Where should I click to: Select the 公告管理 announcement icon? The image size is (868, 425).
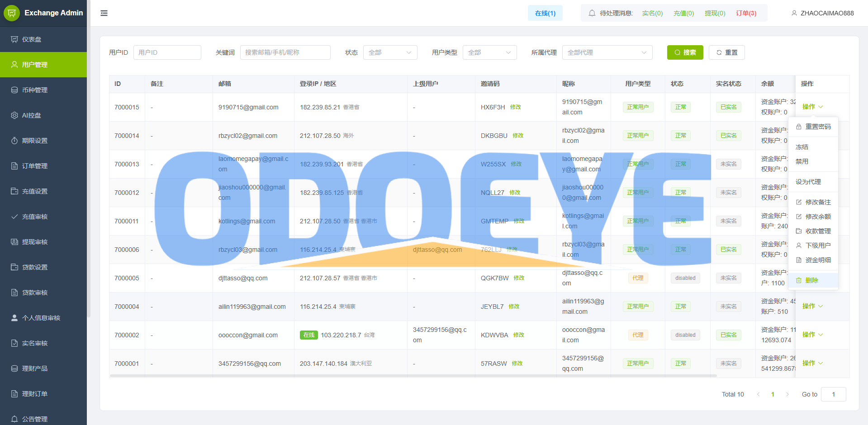click(x=14, y=419)
